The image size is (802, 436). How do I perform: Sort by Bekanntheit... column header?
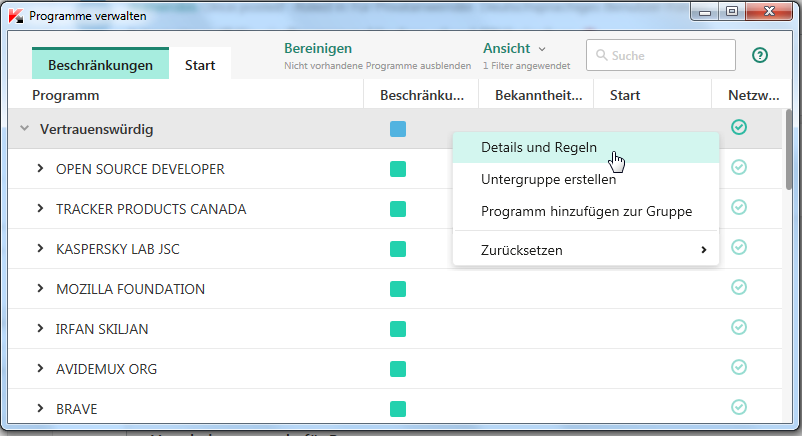(536, 95)
